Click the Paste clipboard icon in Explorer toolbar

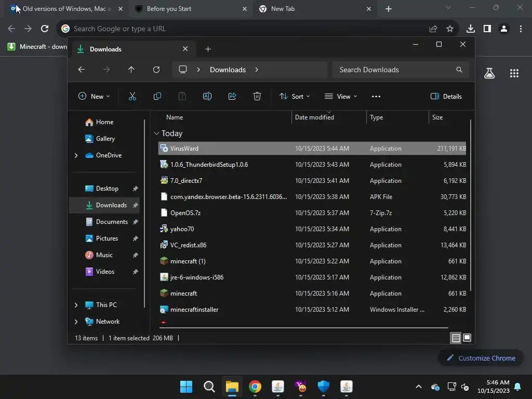tap(182, 96)
